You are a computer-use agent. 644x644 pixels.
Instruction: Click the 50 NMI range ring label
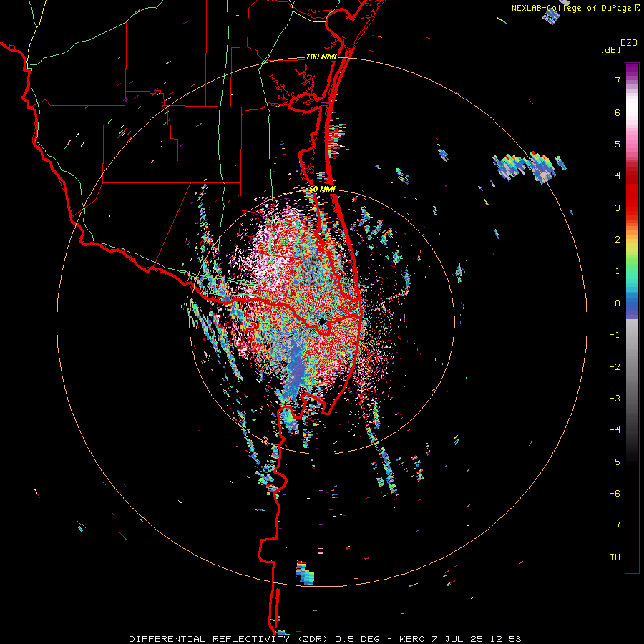[x=321, y=190]
